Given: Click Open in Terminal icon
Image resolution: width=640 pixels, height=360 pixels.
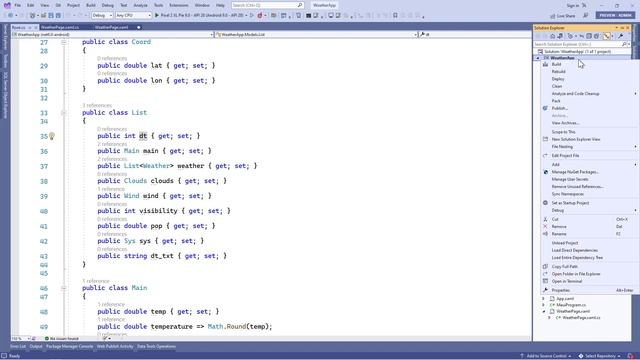Looking at the screenshot, I should 545,281.
